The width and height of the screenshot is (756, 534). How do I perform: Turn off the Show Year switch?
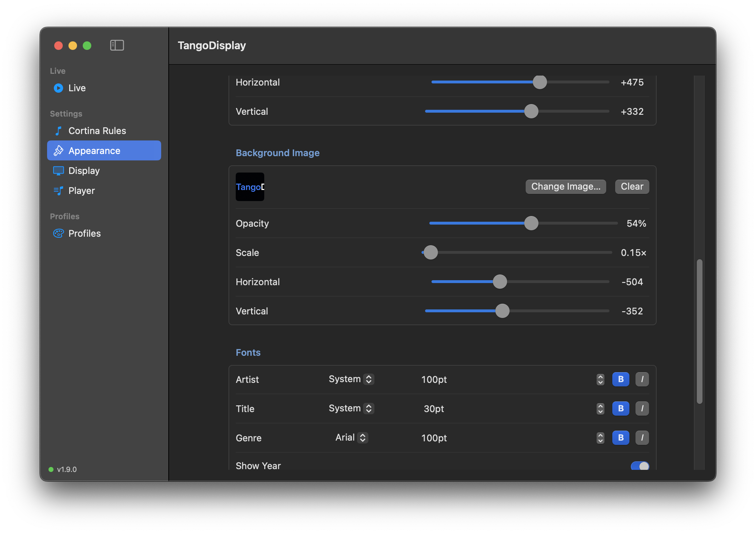click(x=640, y=466)
